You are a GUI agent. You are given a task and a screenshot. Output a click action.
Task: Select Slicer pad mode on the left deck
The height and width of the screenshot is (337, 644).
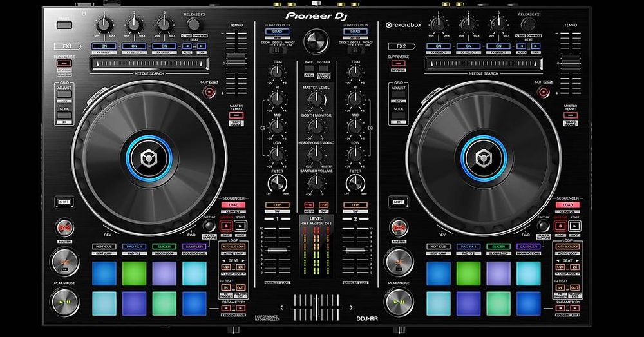(x=166, y=247)
